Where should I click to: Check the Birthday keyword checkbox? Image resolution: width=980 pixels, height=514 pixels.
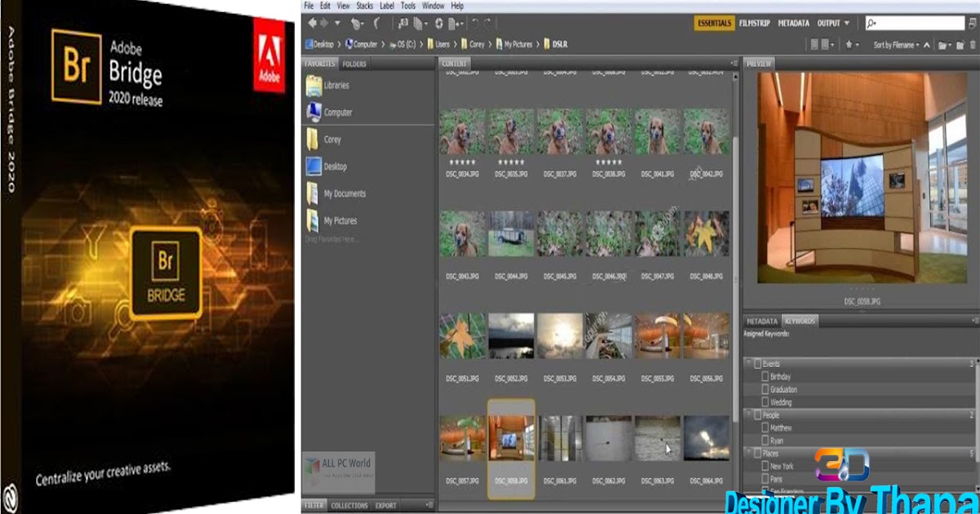click(765, 377)
